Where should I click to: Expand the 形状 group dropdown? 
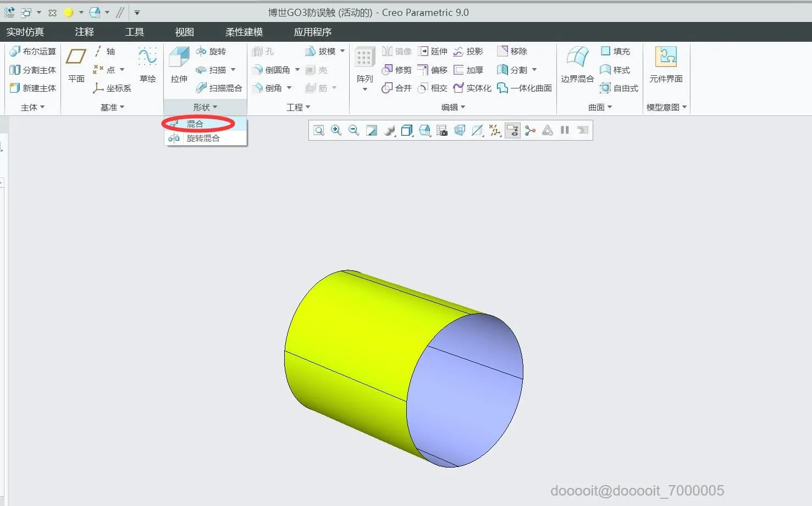205,107
